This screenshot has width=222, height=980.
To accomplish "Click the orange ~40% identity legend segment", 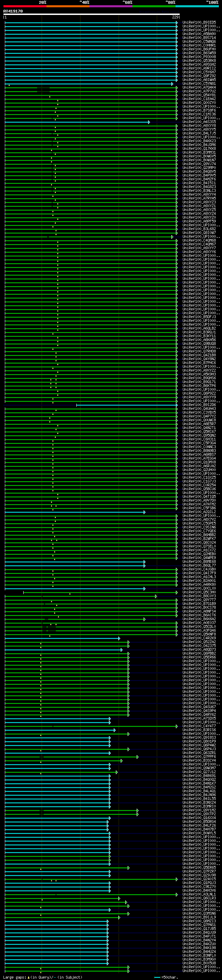I will (68, 6).
